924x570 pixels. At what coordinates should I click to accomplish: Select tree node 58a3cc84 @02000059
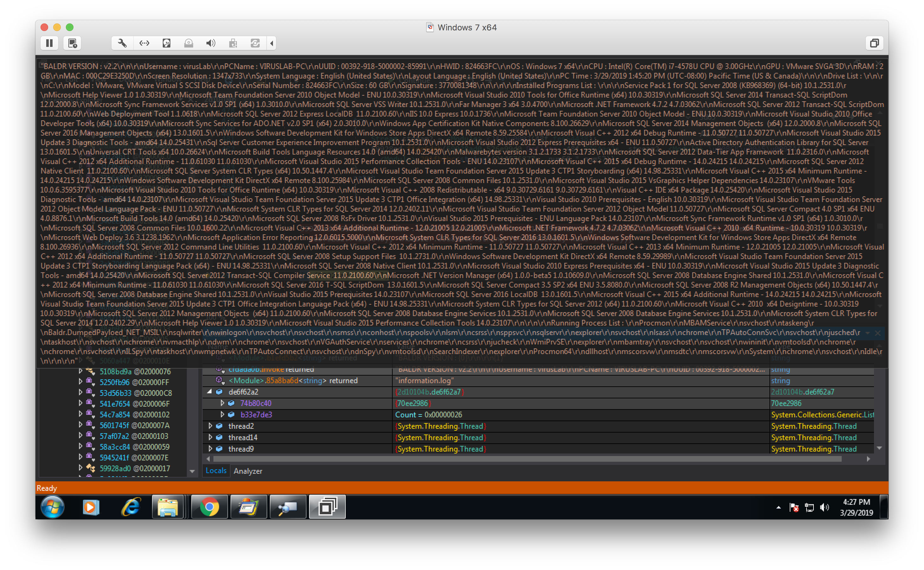coord(135,447)
